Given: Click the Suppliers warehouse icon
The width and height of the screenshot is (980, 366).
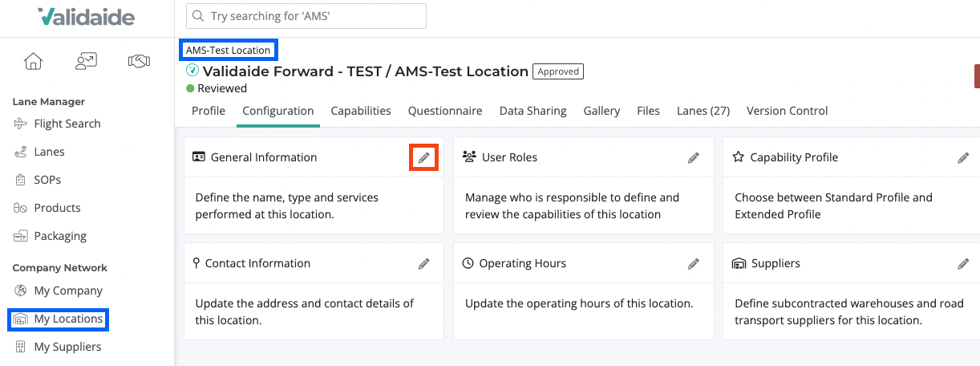Looking at the screenshot, I should [739, 263].
